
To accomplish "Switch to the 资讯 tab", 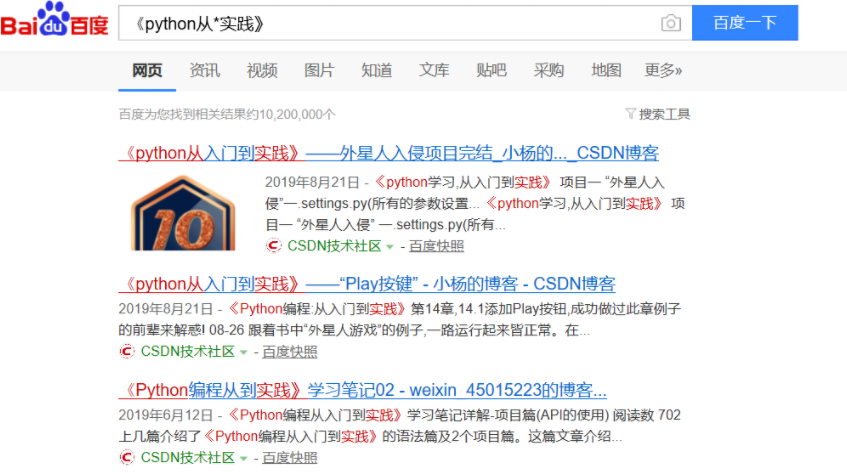I will click(x=205, y=70).
